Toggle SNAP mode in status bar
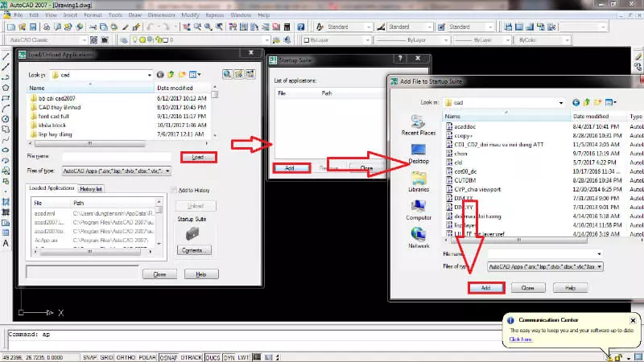This screenshot has width=644, height=362. 89,357
